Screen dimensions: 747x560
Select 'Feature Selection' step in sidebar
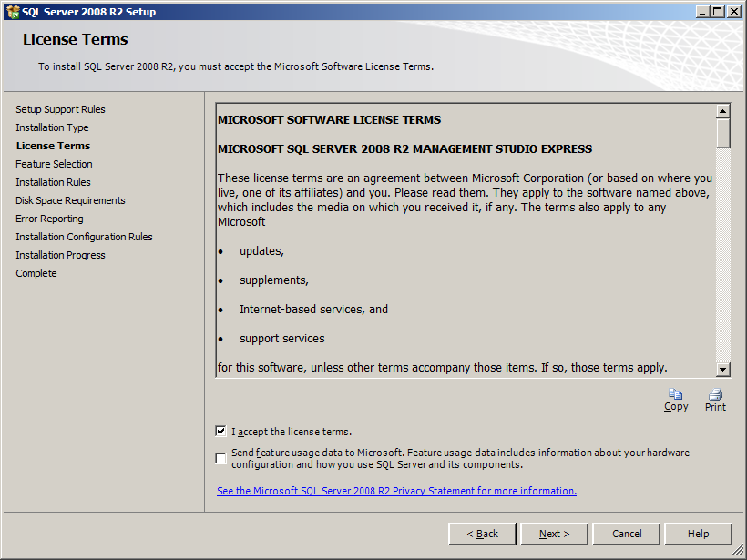[54, 164]
